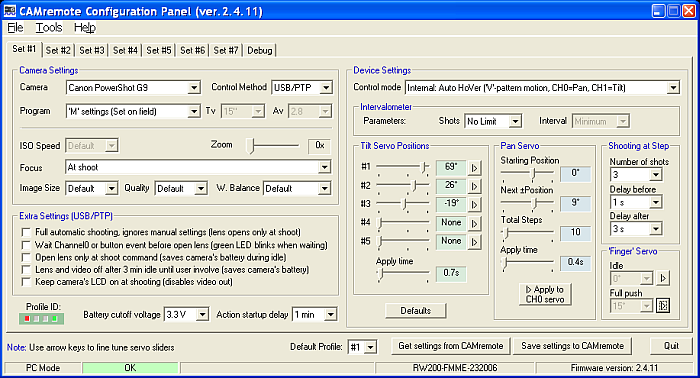This screenshot has width=700, height=378.
Task: Click the play arrow beside tilt position #3
Action: point(474,205)
